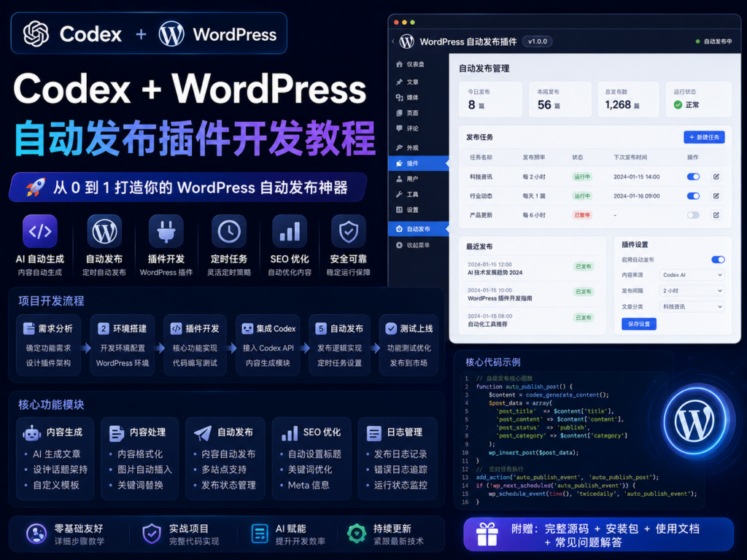The height and width of the screenshot is (560, 747).
Task: Click recent post 'AI 技术发展趋势 2024'
Action: 495,273
